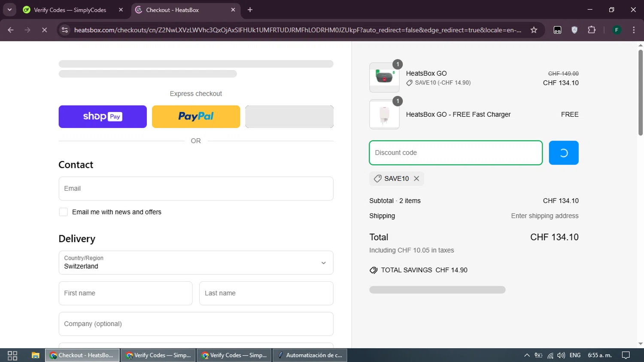View site information icon in address bar
This screenshot has height=362, width=644.
point(65,30)
